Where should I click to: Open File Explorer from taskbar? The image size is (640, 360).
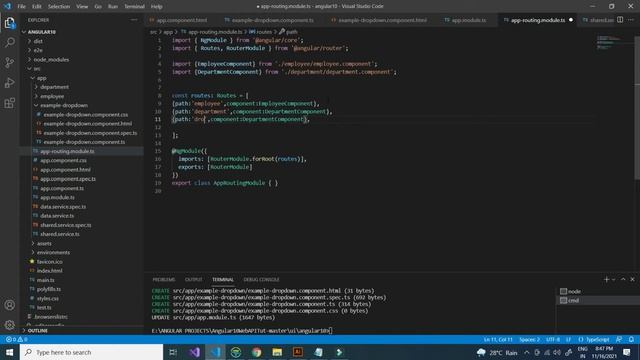pyautogui.click(x=277, y=352)
